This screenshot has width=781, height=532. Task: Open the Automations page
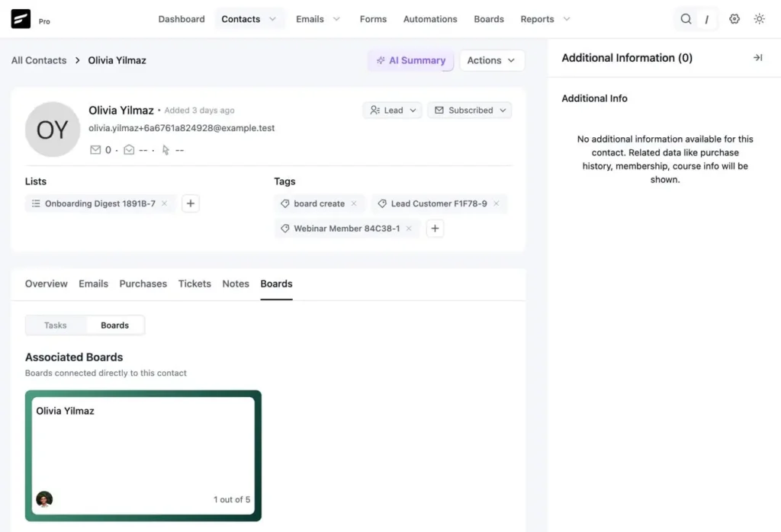(x=430, y=19)
